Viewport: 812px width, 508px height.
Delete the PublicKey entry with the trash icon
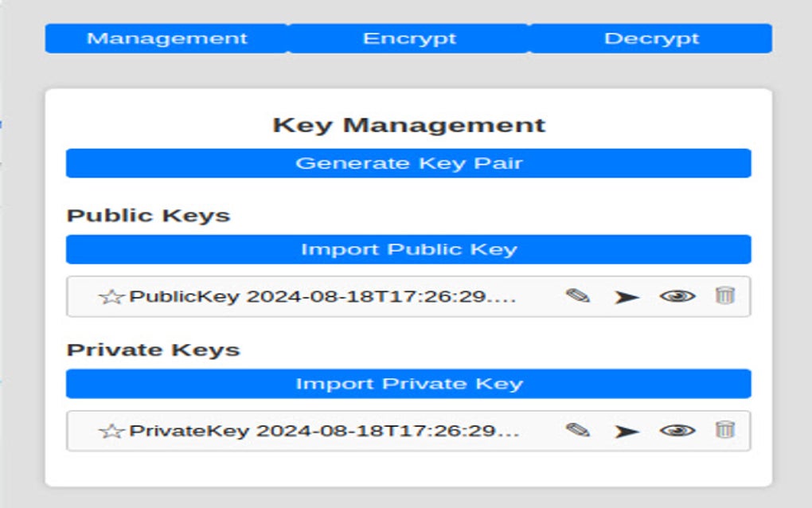724,296
